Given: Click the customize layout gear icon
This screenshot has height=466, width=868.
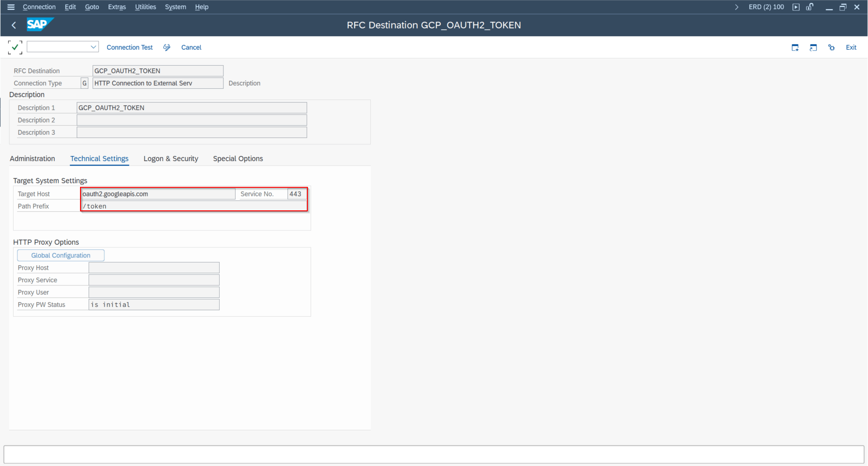Looking at the screenshot, I should pyautogui.click(x=831, y=48).
